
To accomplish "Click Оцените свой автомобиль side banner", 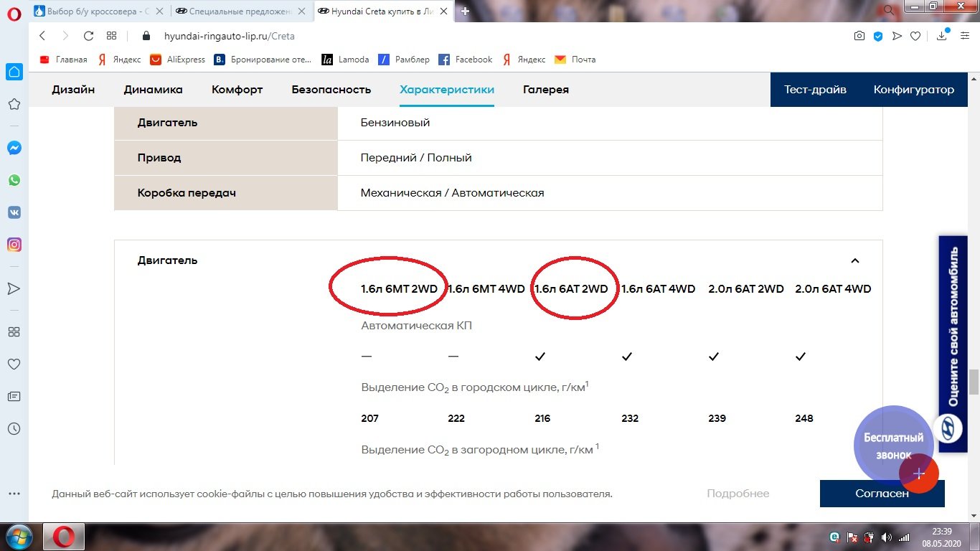I will 953,344.
